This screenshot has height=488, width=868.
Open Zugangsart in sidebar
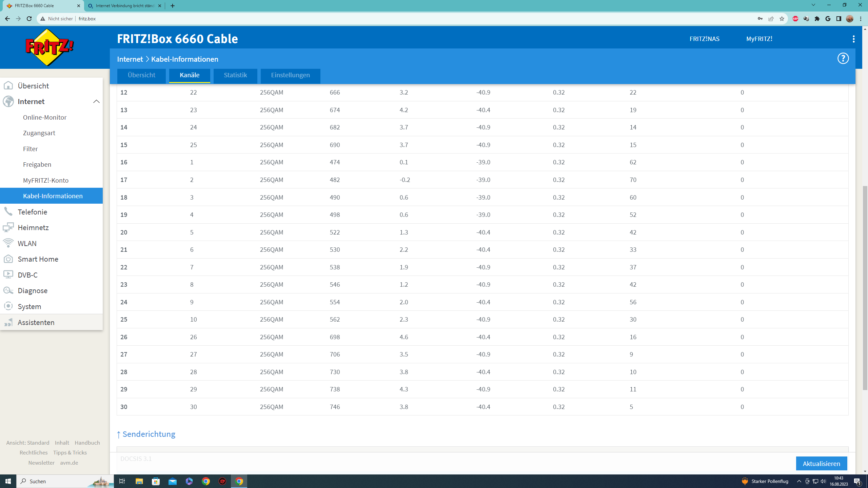39,133
